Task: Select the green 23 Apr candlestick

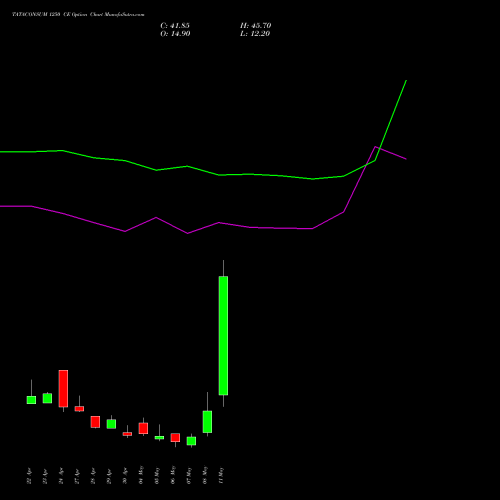Action: coord(47,398)
